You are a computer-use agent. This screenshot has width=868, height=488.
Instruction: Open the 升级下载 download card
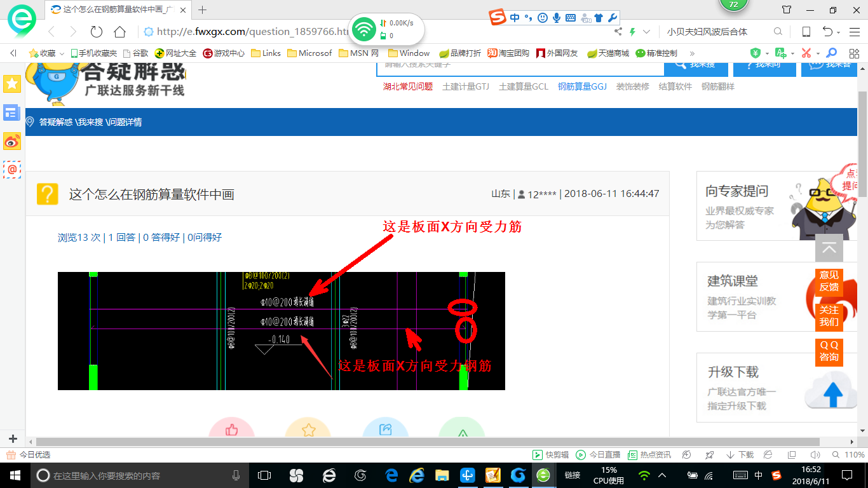pos(777,388)
